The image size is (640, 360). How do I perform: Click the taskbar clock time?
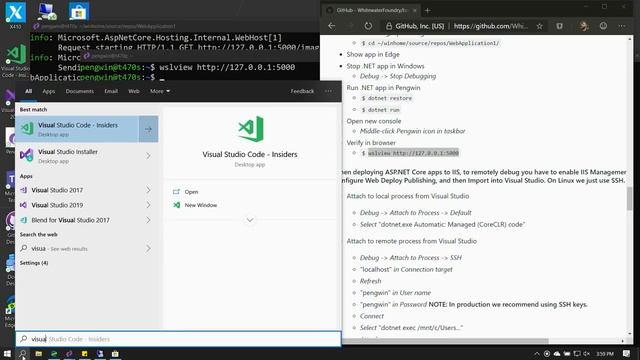[604, 353]
